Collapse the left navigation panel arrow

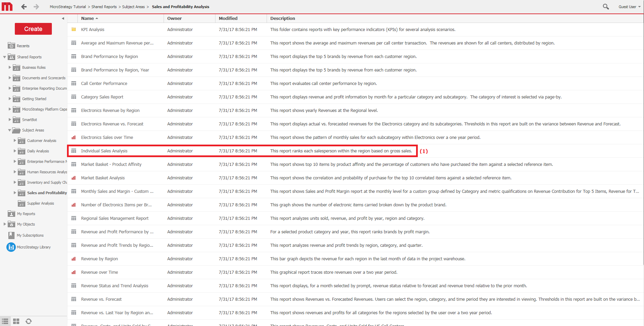(63, 19)
